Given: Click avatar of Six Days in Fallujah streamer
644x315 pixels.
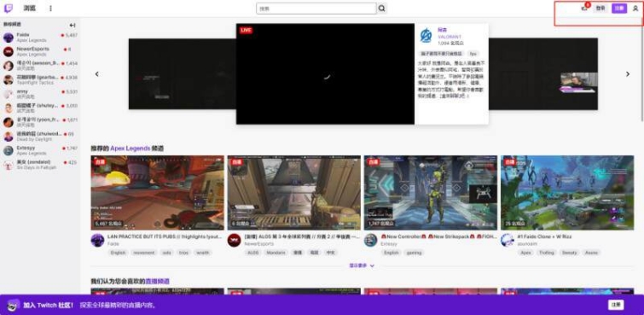Looking at the screenshot, I should 9,165.
